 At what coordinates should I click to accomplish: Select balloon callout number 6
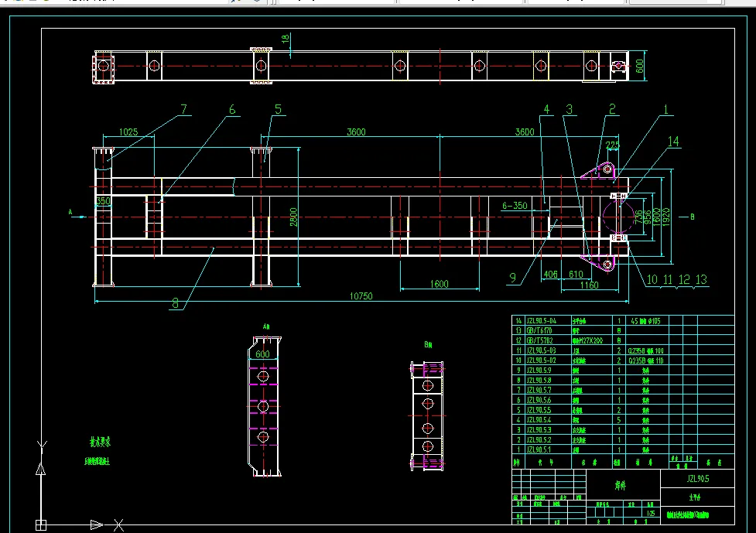click(x=232, y=109)
